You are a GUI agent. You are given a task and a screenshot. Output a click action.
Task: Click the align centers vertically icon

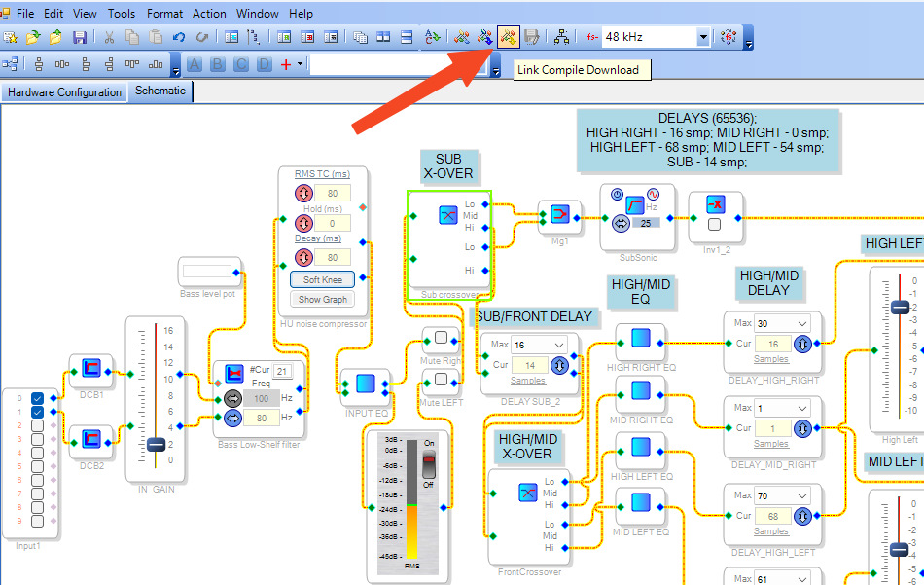coord(39,64)
